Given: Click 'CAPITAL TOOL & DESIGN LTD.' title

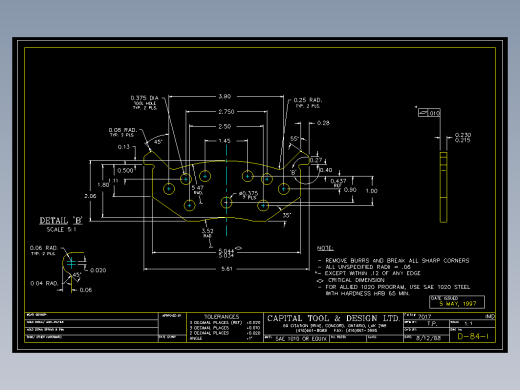Looking at the screenshot, I should 333,318.
